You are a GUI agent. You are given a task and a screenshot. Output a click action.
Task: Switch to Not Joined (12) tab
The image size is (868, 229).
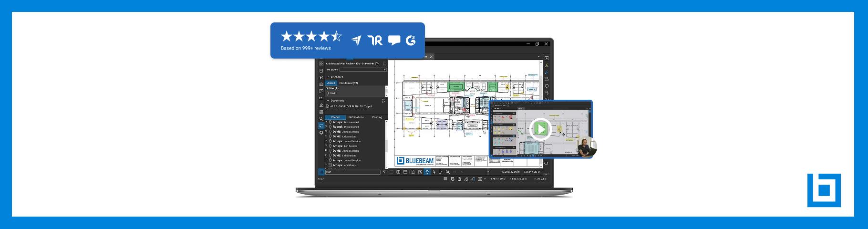[x=349, y=83]
